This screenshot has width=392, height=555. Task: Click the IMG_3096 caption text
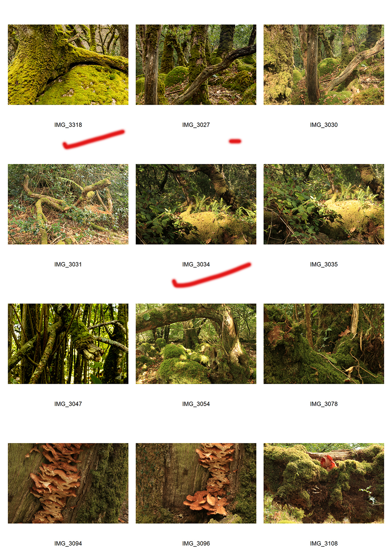(x=196, y=544)
